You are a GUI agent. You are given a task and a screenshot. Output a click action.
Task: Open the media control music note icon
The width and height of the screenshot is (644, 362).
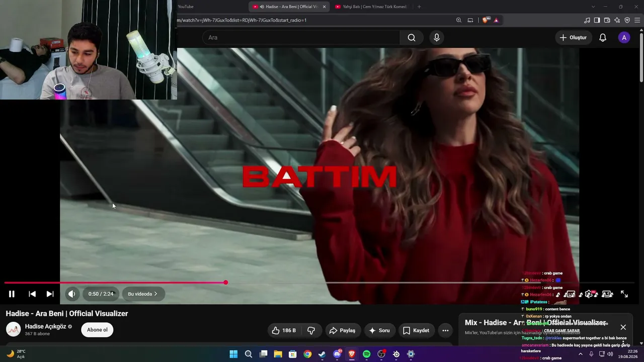pos(587,20)
